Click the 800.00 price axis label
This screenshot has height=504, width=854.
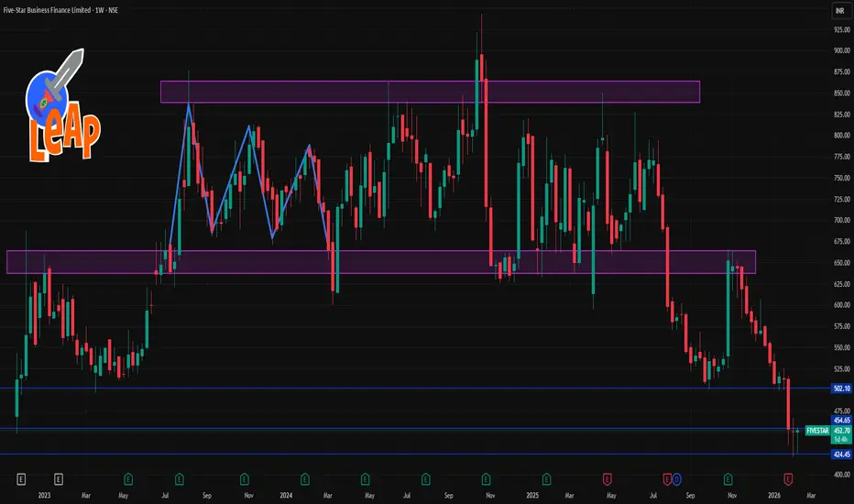point(841,136)
